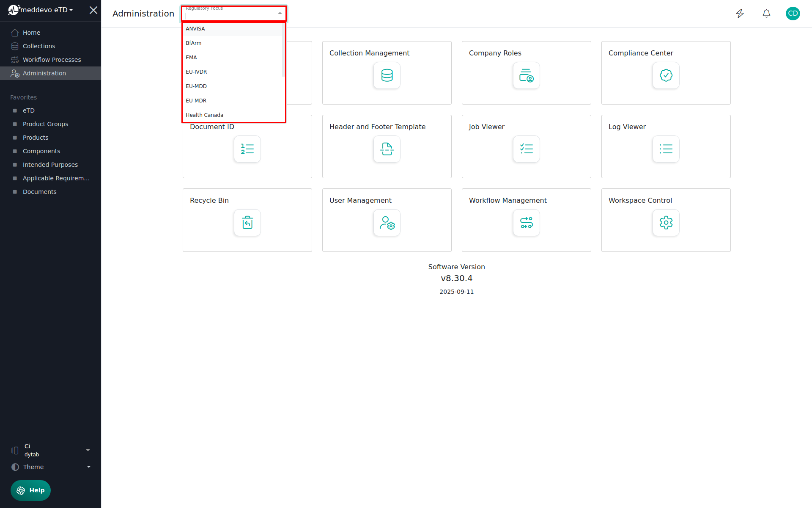Open Collection Management database icon
The image size is (812, 508).
(387, 75)
